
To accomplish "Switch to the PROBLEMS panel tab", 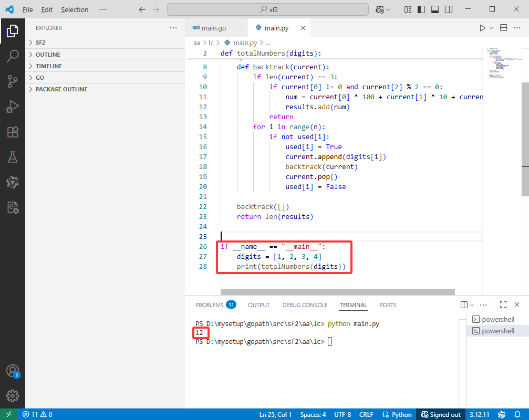I will click(x=215, y=304).
